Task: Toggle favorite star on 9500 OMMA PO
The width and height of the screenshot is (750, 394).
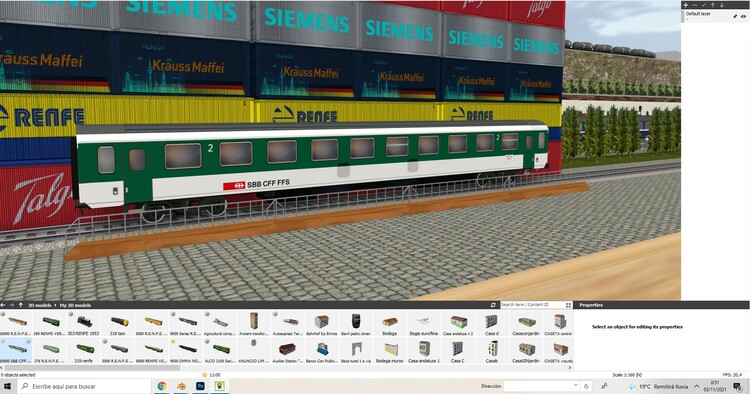Action: pyautogui.click(x=173, y=342)
